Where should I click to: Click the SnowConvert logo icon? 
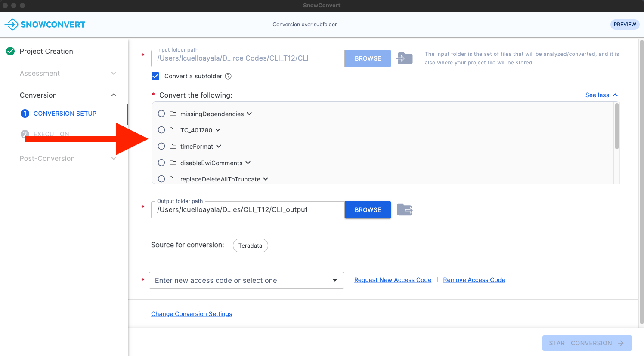12,25
